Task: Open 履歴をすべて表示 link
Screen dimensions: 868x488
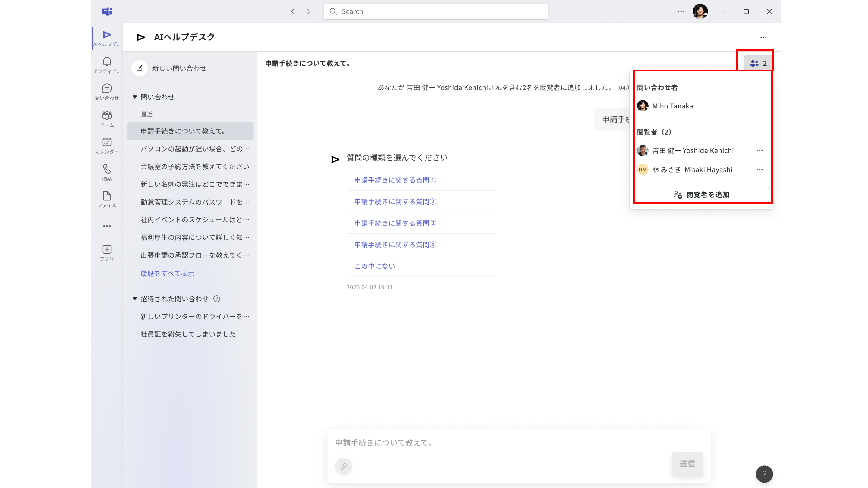Action: click(168, 274)
